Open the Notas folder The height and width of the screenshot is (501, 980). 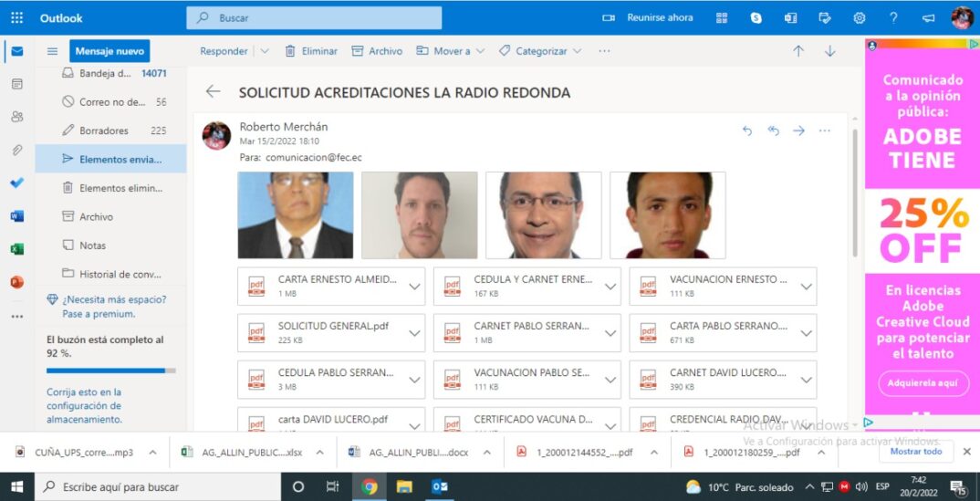point(110,245)
